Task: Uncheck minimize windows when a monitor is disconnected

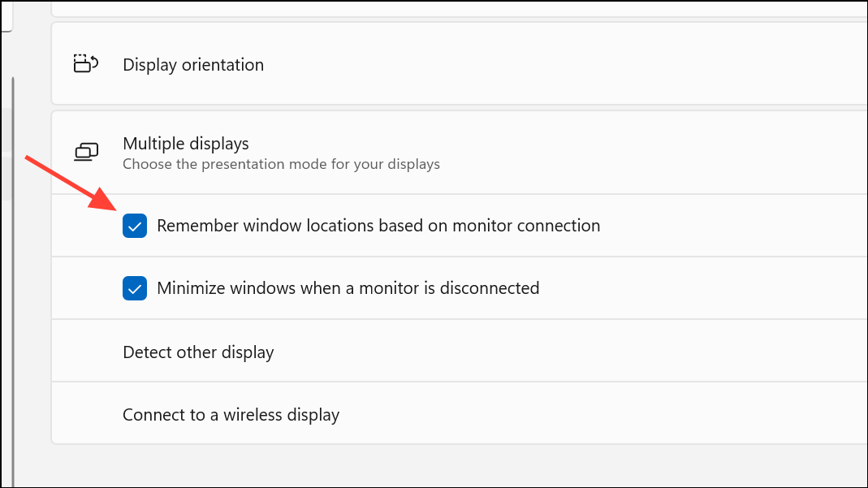Action: pyautogui.click(x=135, y=288)
